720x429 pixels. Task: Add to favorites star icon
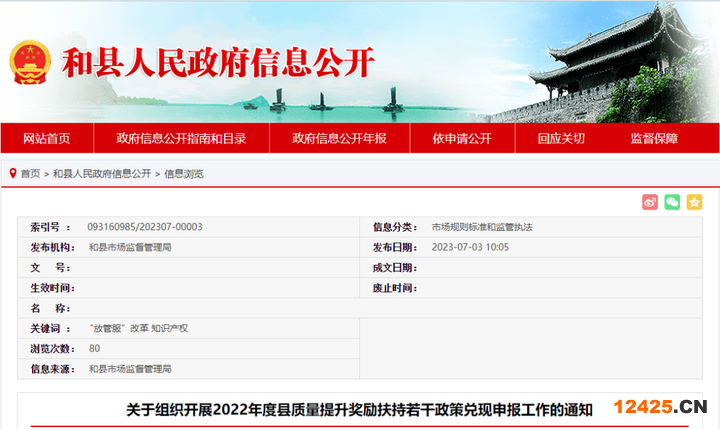(x=694, y=202)
